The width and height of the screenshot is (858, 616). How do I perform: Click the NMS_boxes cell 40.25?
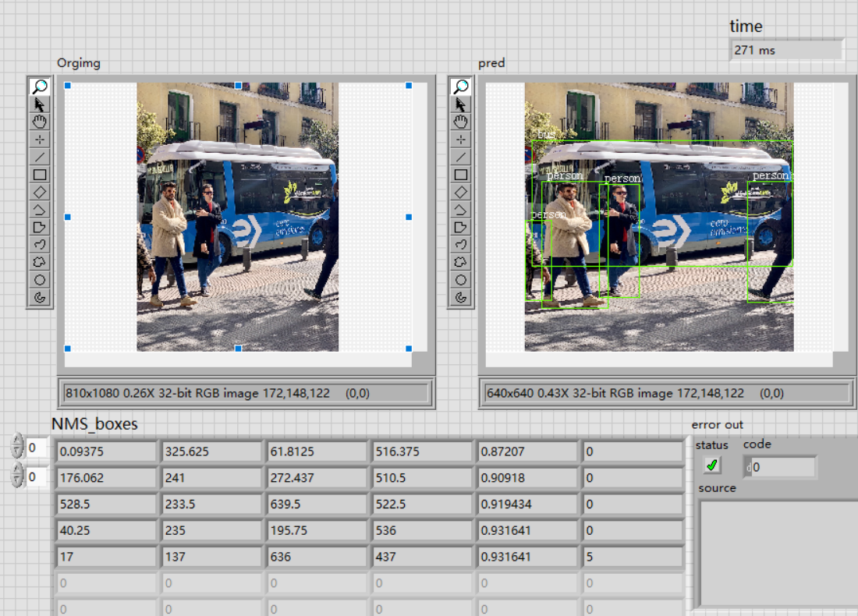coord(106,531)
